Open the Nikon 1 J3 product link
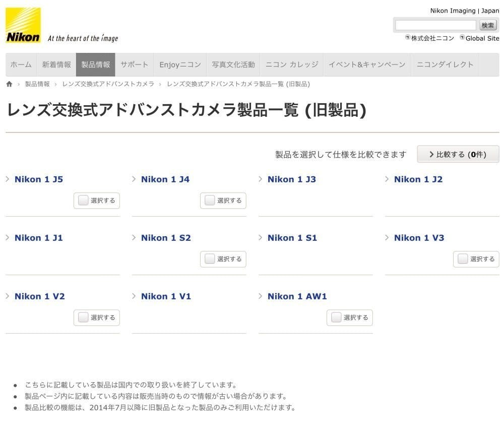The image size is (504, 423). [x=292, y=179]
